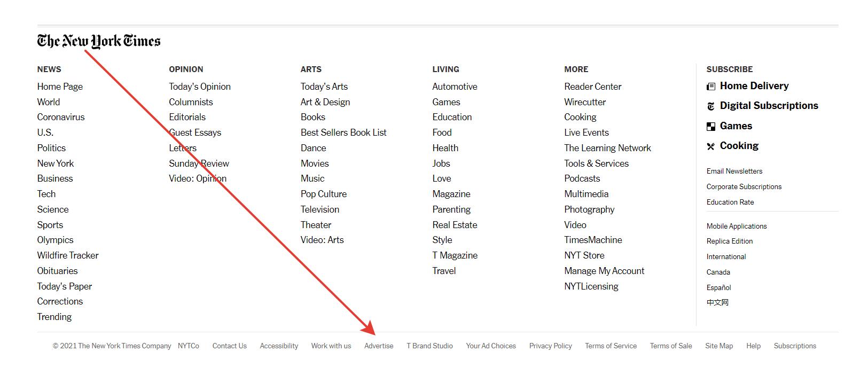Image resolution: width=868 pixels, height=367 pixels.
Task: Open Corporate Subscriptions
Action: [744, 186]
